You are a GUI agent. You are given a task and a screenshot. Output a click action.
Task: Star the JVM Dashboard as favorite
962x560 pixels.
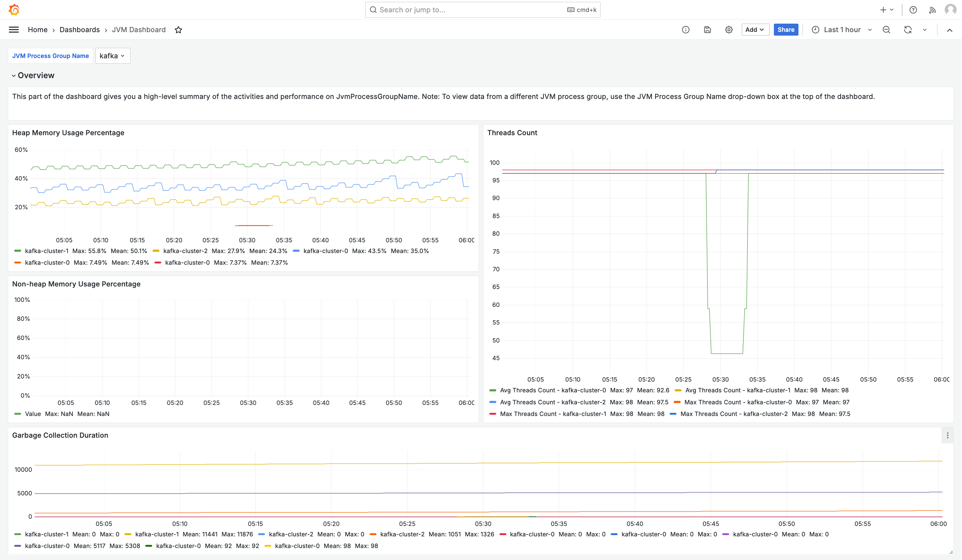(x=178, y=29)
